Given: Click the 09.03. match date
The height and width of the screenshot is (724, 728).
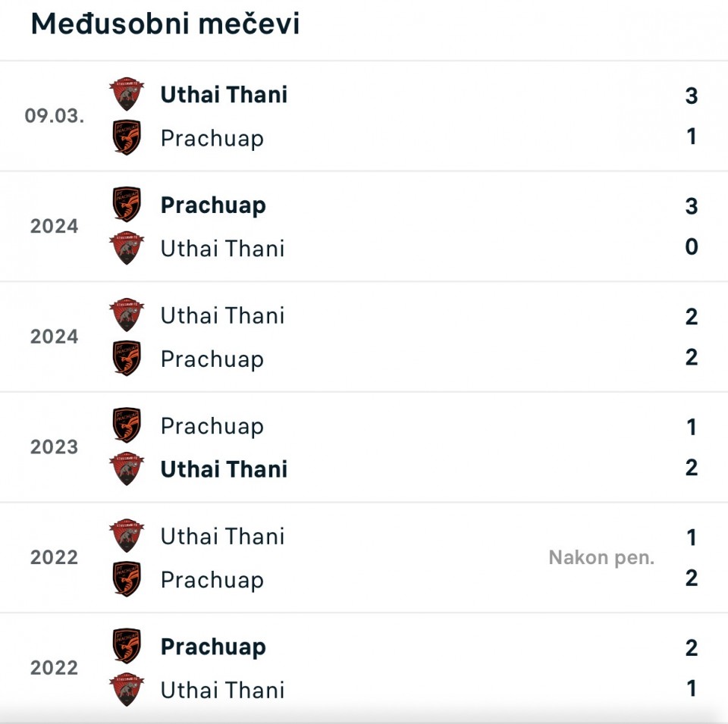Looking at the screenshot, I should click(55, 116).
